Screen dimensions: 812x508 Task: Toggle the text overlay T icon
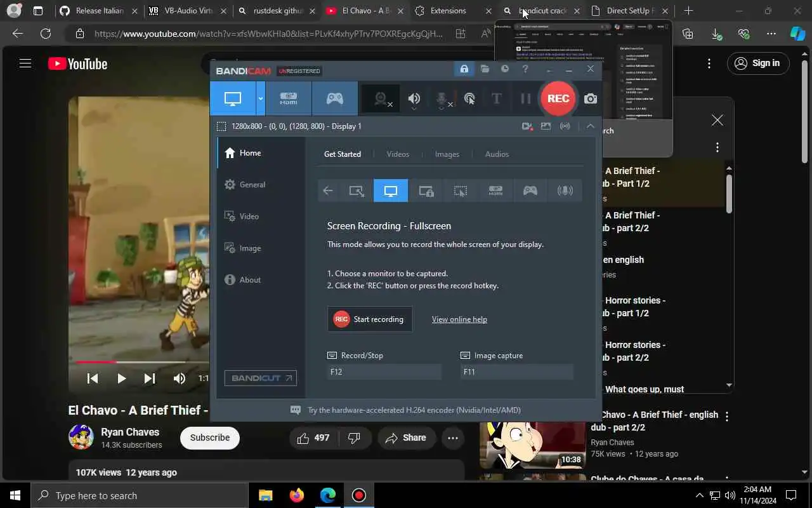pos(497,98)
